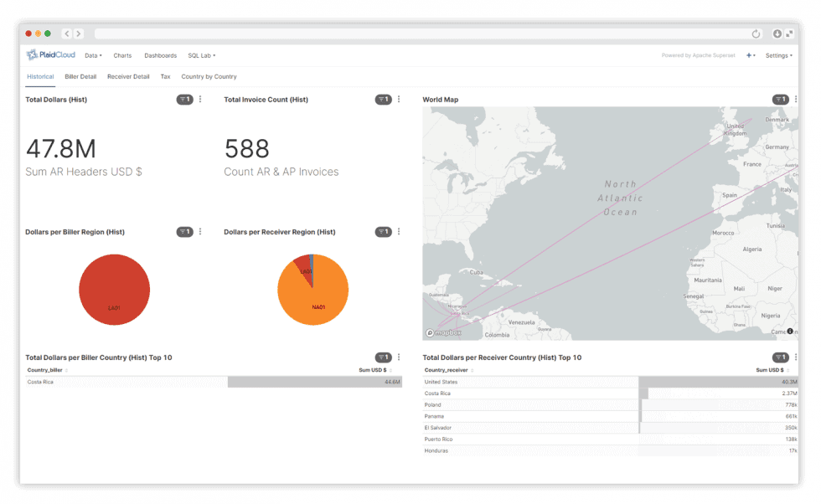
Task: Click filter badge on Receiver Country Top 10
Action: [781, 357]
